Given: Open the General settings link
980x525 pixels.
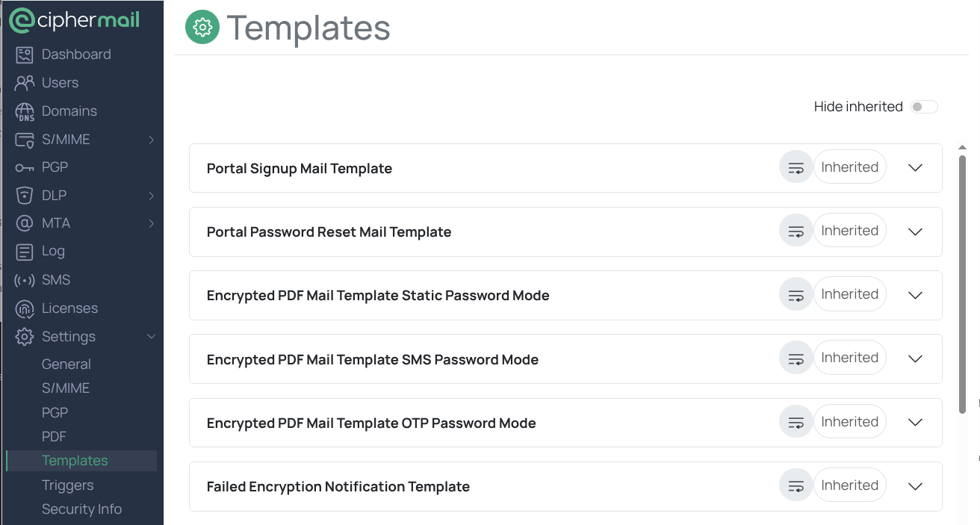Looking at the screenshot, I should coord(66,364).
